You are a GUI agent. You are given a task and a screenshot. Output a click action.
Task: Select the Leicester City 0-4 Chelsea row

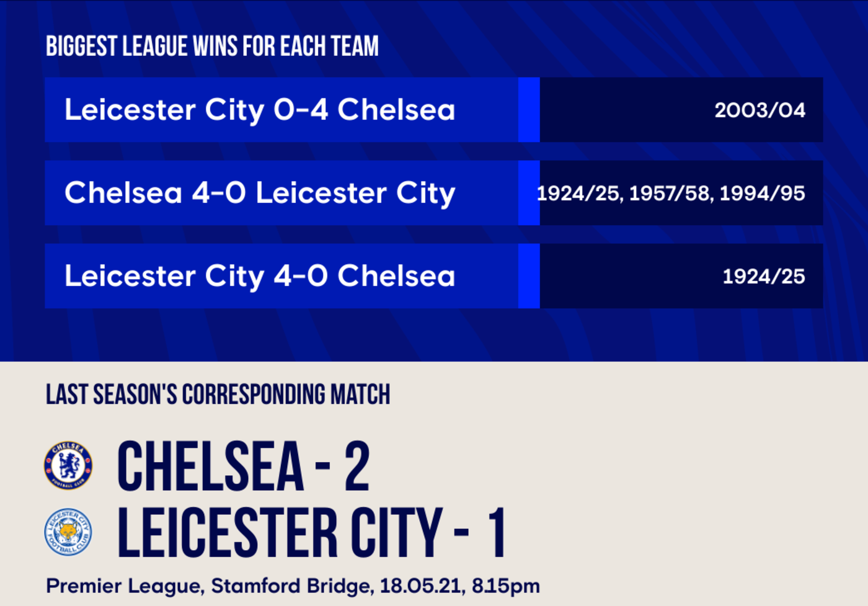(x=433, y=110)
